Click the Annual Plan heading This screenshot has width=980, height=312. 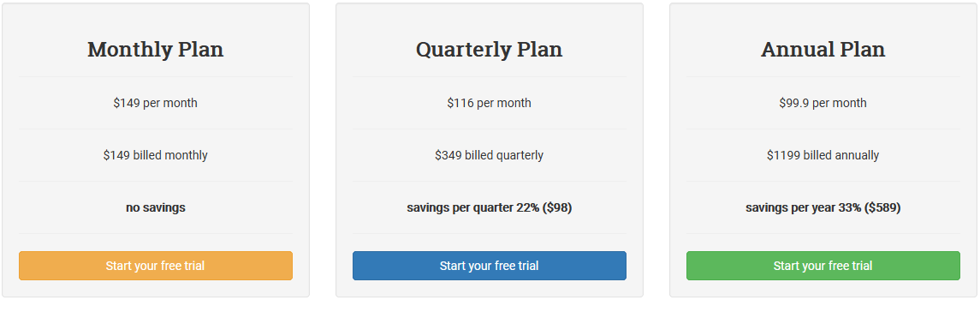point(823,50)
